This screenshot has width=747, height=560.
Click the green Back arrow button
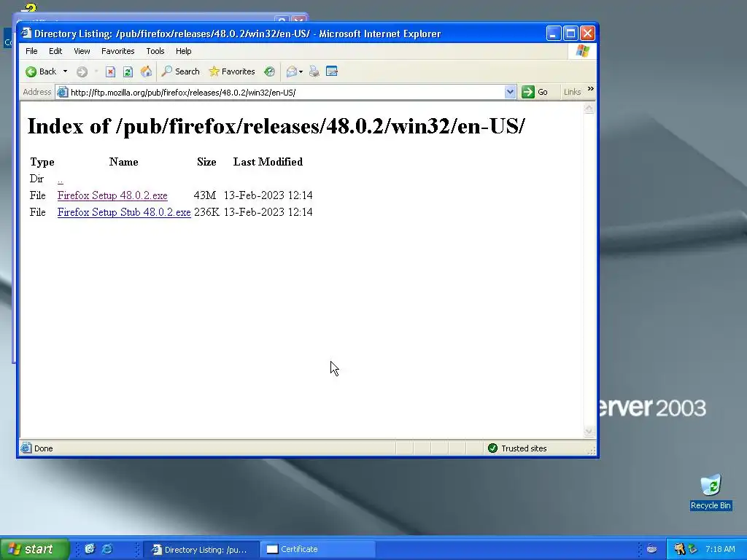41,71
